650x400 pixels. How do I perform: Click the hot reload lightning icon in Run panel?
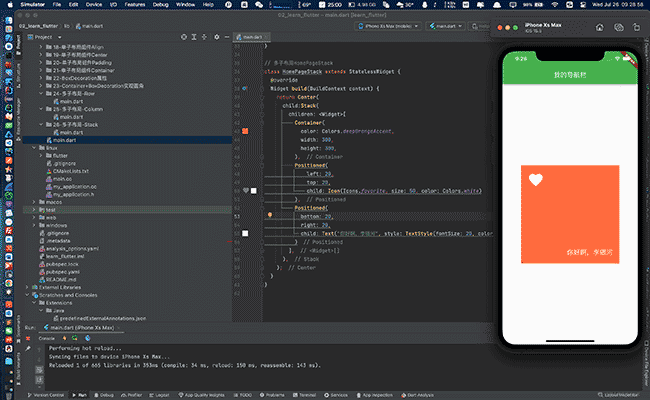[64, 338]
